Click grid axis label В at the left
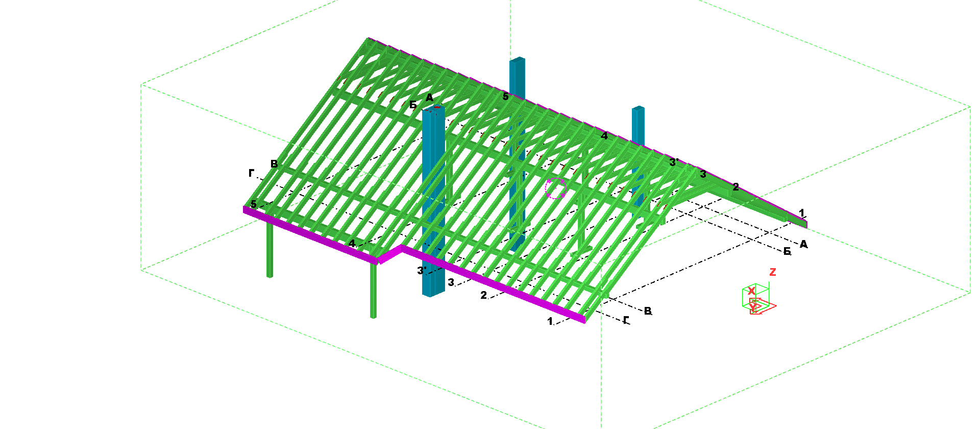 coord(274,164)
